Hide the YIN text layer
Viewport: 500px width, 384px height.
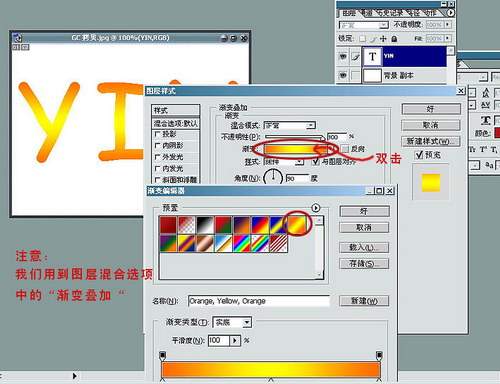[343, 57]
